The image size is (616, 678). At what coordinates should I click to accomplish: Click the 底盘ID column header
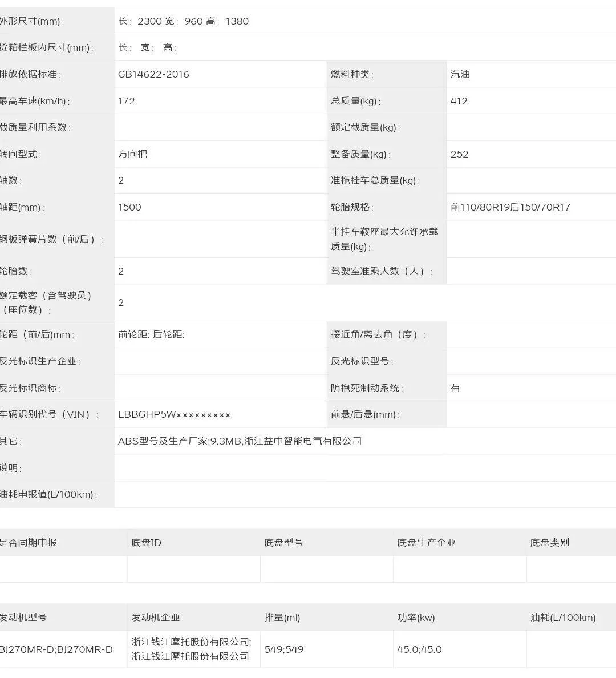(x=146, y=543)
